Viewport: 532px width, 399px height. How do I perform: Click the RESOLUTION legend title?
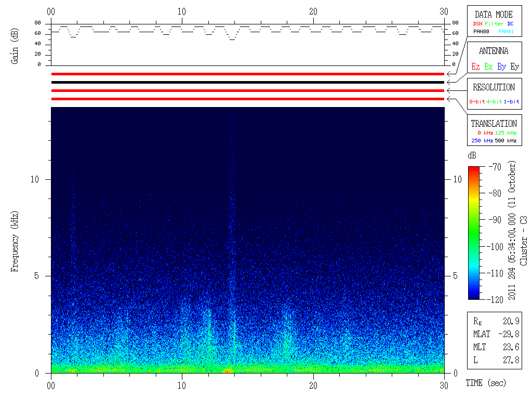pos(494,87)
